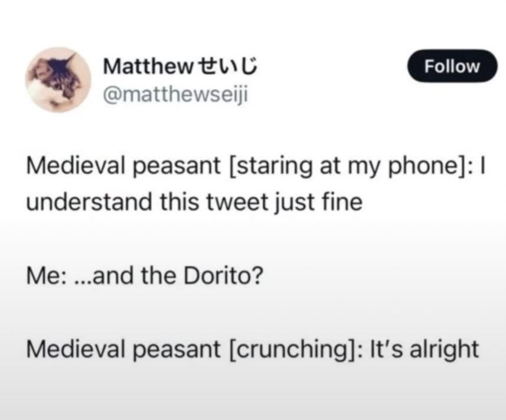
Task: Click the Japanese characters in display name
Action: click(x=227, y=67)
